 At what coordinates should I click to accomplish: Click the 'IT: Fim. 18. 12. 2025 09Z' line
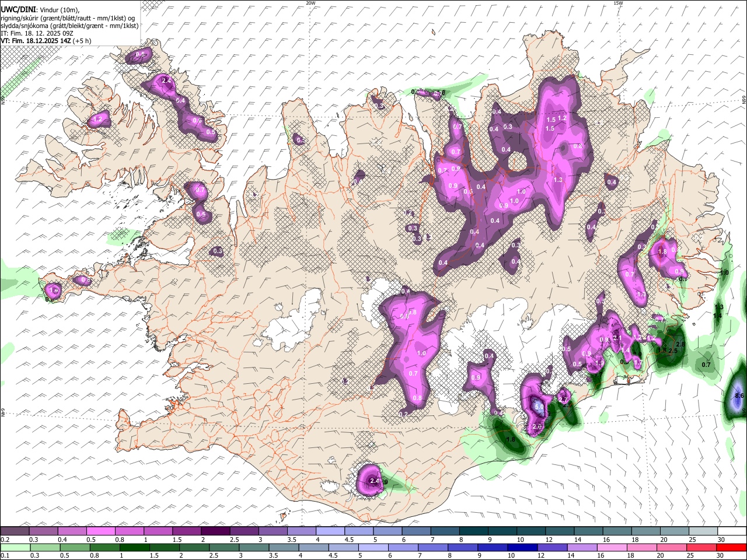coord(36,33)
